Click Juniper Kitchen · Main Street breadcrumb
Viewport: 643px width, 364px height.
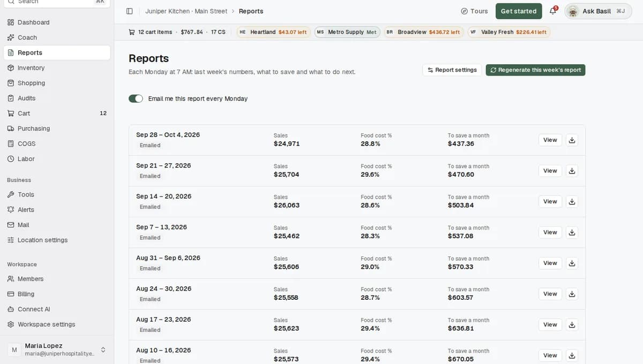[x=186, y=11]
